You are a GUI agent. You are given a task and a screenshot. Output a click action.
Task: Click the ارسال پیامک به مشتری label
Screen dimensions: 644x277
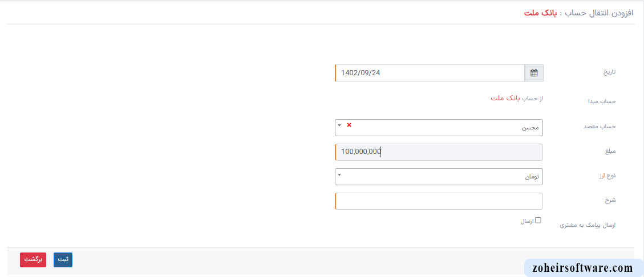[588, 226]
